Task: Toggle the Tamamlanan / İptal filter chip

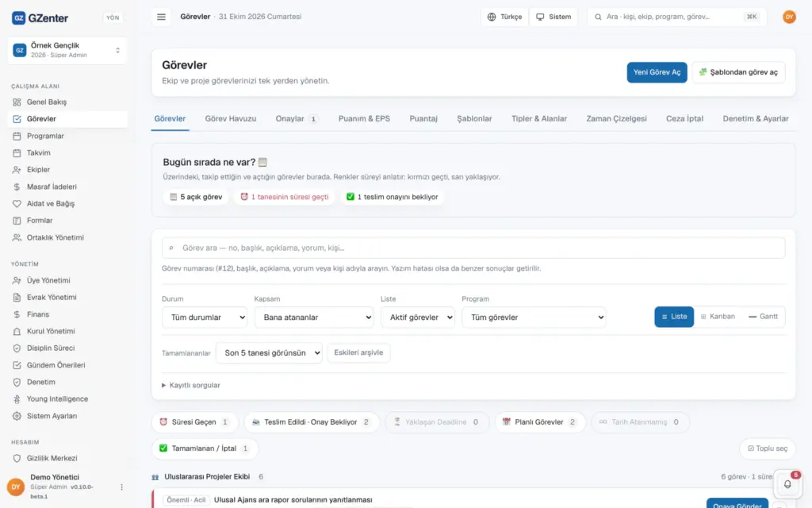Action: point(205,448)
